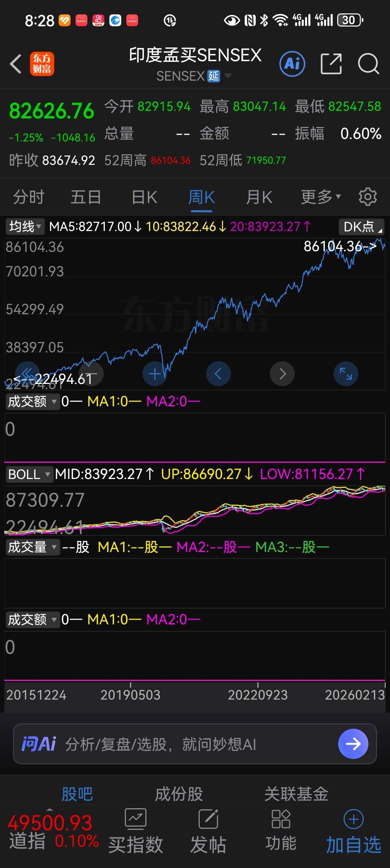Tap the 发帖 label
The image size is (390, 868).
(x=208, y=844)
